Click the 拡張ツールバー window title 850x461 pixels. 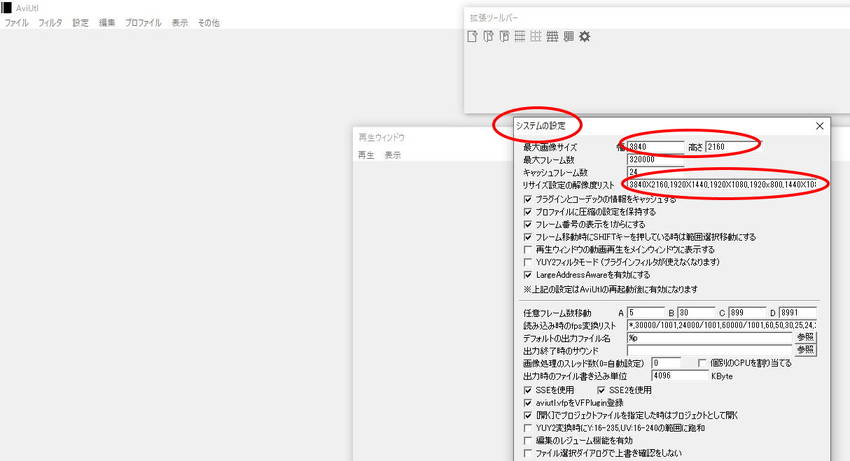point(494,18)
